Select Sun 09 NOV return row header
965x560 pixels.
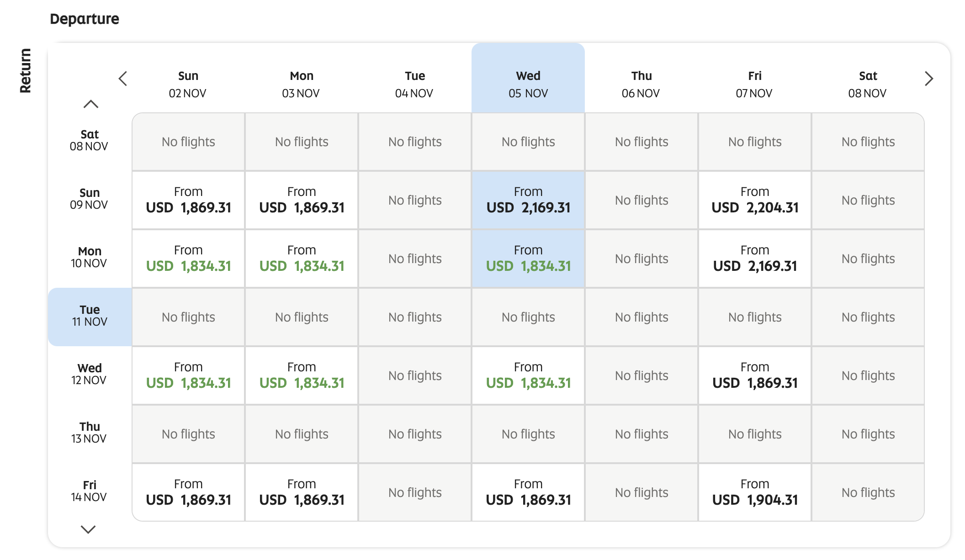pyautogui.click(x=90, y=199)
